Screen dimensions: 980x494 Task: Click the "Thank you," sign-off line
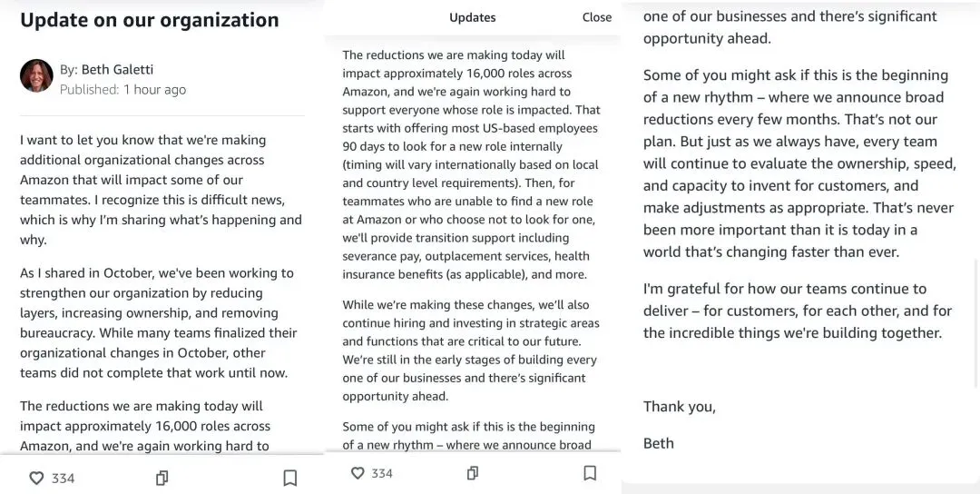click(x=680, y=407)
